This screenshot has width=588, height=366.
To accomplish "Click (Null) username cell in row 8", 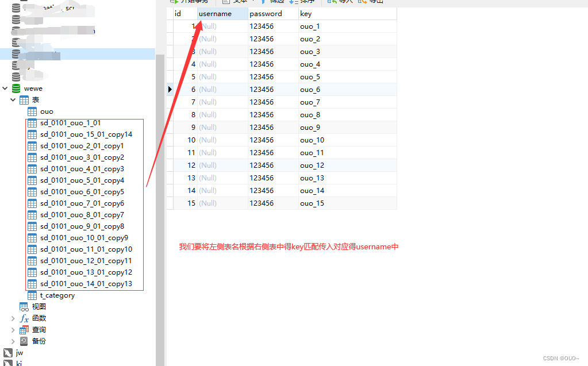I will click(223, 115).
